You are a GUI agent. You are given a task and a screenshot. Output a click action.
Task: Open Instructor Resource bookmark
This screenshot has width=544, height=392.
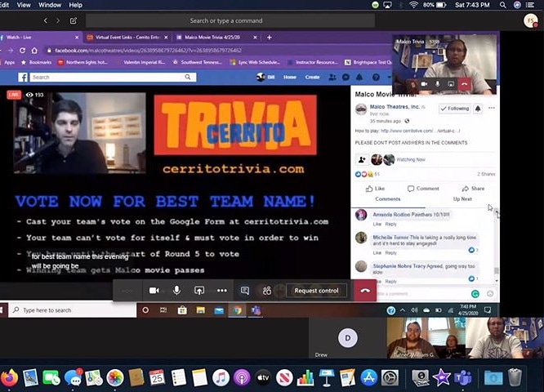click(312, 62)
